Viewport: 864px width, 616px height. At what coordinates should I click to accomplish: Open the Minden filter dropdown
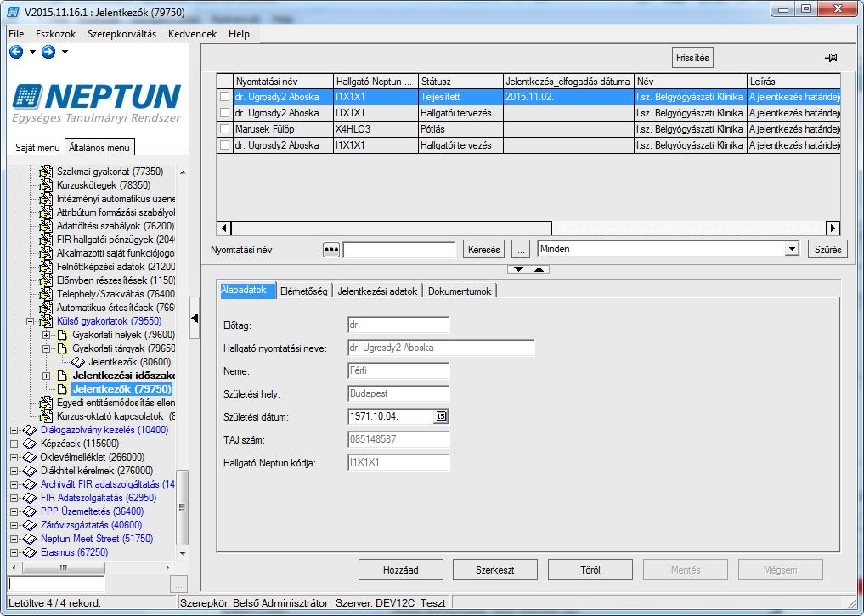point(792,249)
